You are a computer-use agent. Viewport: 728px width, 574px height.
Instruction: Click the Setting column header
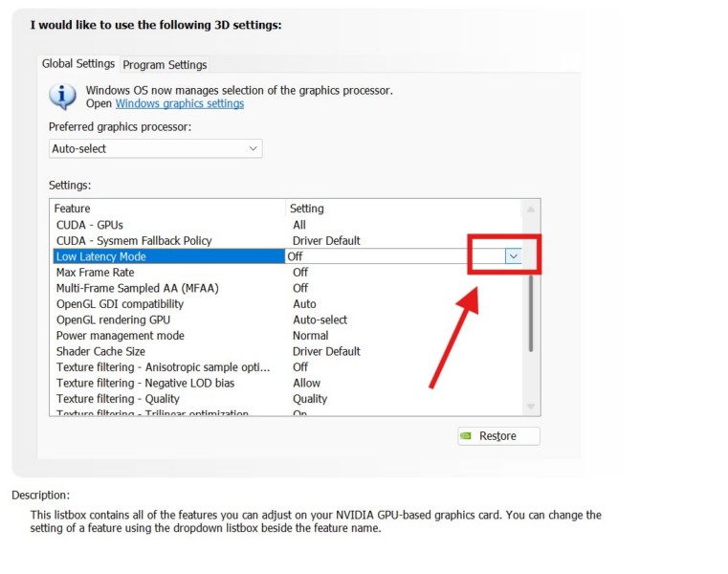404,208
